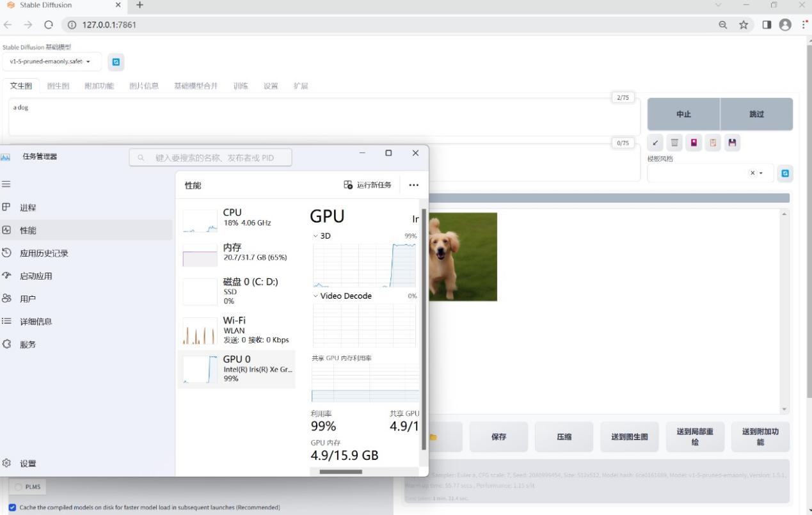Switch to the 图生图 tab
Screen dimensions: 812x515
[58, 85]
